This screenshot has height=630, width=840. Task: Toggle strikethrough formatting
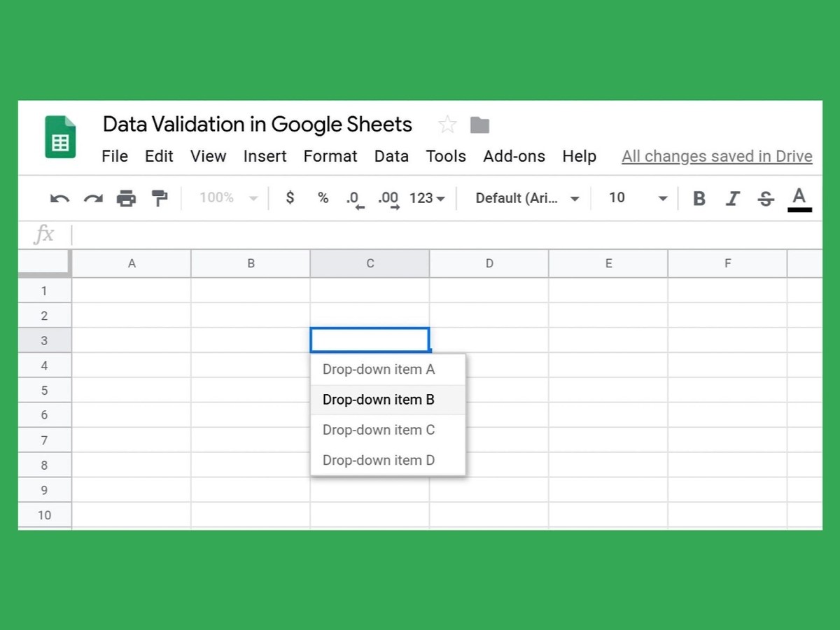click(x=766, y=198)
